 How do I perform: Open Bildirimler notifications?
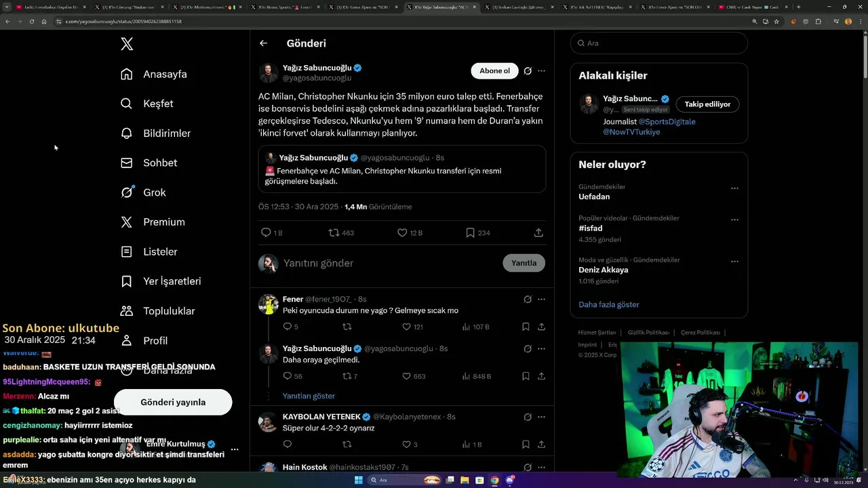[x=155, y=134]
